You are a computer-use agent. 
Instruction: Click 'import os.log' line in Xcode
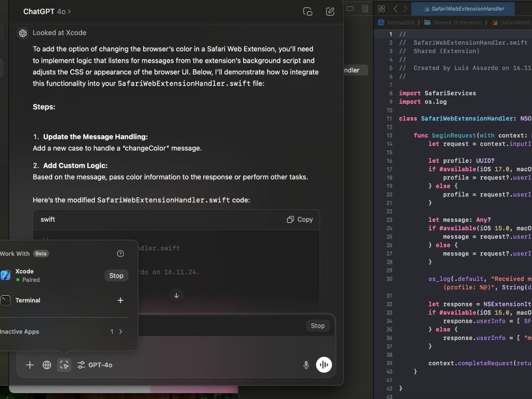[x=423, y=102]
